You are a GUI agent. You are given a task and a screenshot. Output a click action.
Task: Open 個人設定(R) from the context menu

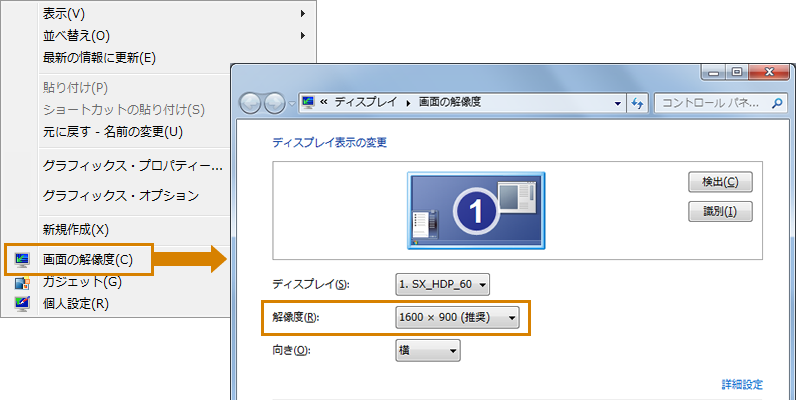click(x=76, y=304)
